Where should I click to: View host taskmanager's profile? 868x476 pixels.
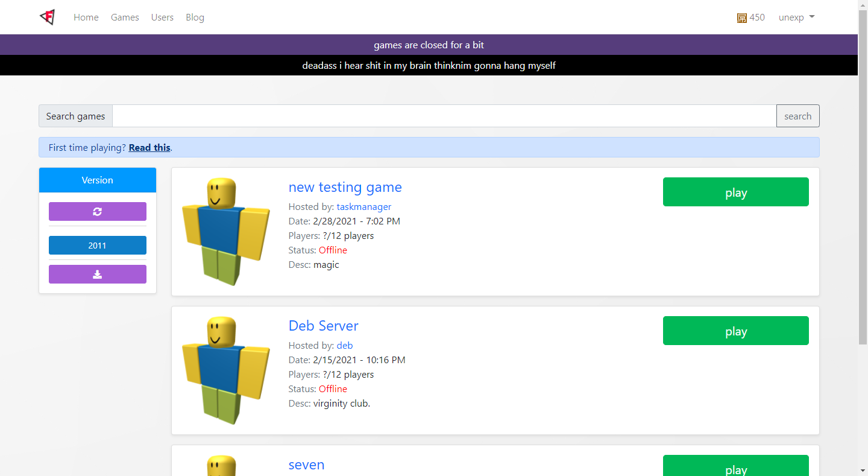pyautogui.click(x=364, y=207)
